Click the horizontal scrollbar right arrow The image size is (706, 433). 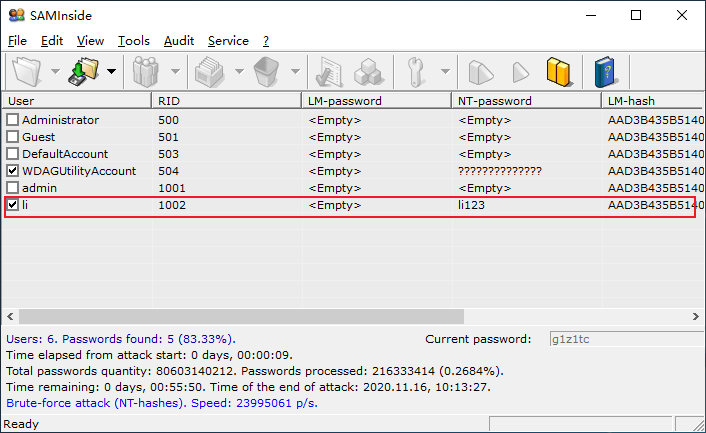(x=695, y=316)
